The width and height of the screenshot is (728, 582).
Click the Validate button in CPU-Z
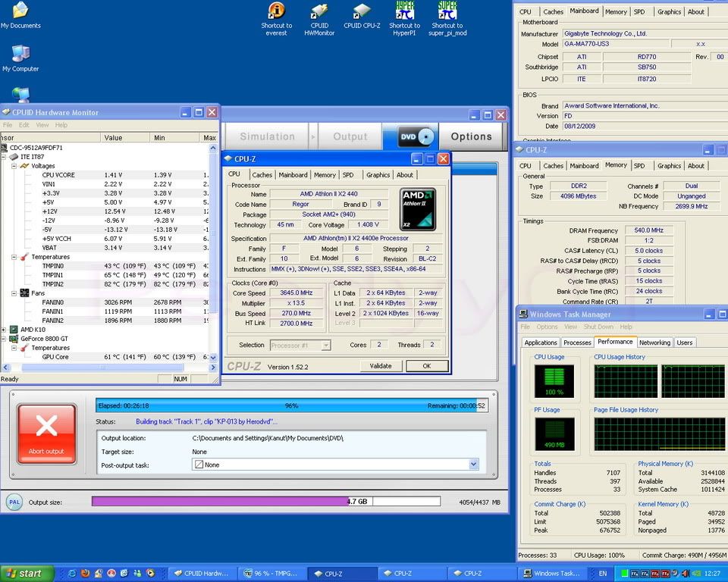coord(381,366)
